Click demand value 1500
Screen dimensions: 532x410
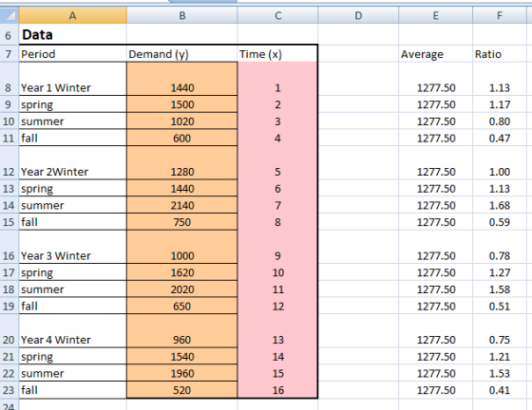coord(182,104)
